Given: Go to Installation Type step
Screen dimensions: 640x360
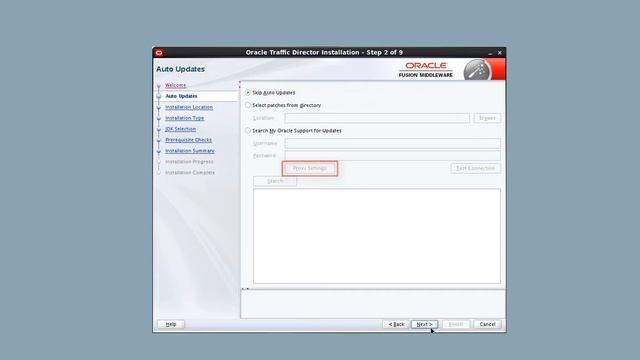Looking at the screenshot, I should [x=184, y=118].
